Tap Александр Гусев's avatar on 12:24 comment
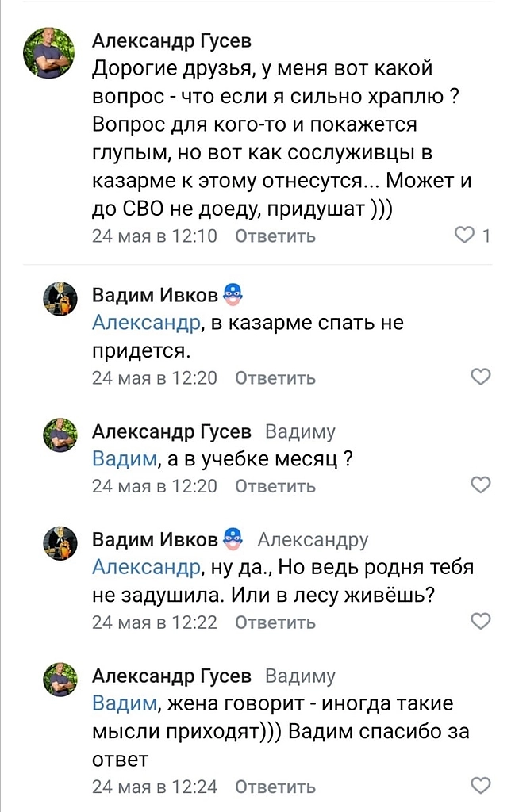Screen dimensions: 515x812 (x=60, y=679)
